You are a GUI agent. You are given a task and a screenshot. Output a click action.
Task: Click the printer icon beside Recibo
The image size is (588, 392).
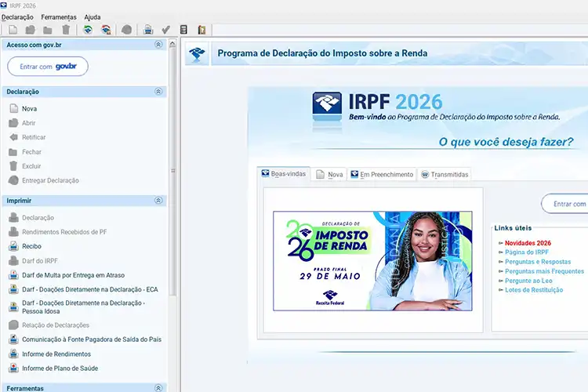pyautogui.click(x=13, y=246)
